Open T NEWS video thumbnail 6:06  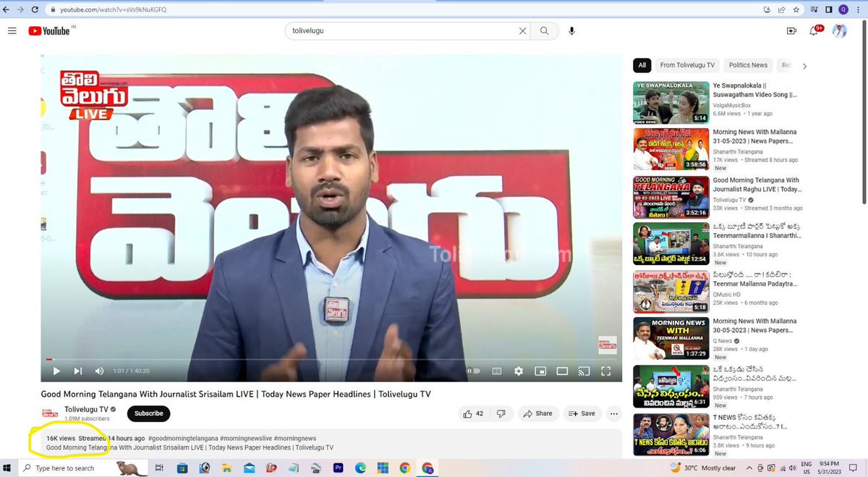pyautogui.click(x=671, y=434)
